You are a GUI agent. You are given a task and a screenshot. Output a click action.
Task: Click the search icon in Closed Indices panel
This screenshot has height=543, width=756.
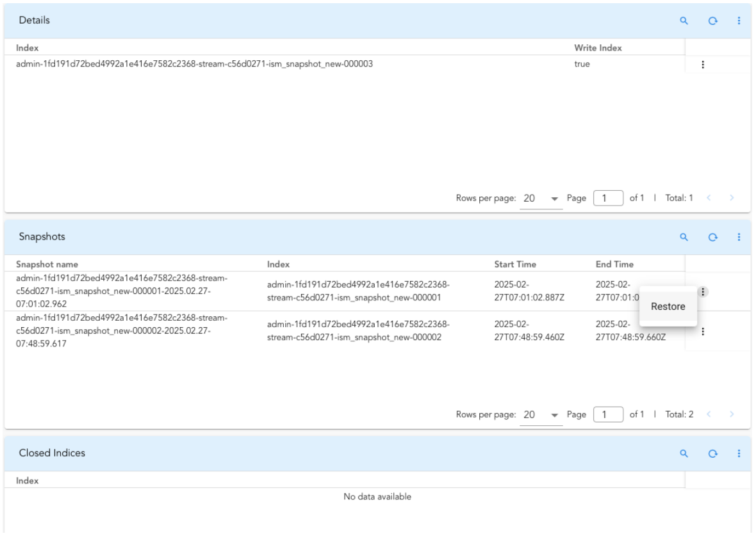(x=684, y=453)
